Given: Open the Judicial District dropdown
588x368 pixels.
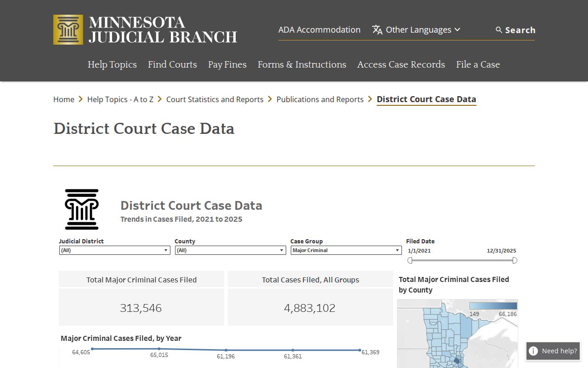Looking at the screenshot, I should point(114,250).
